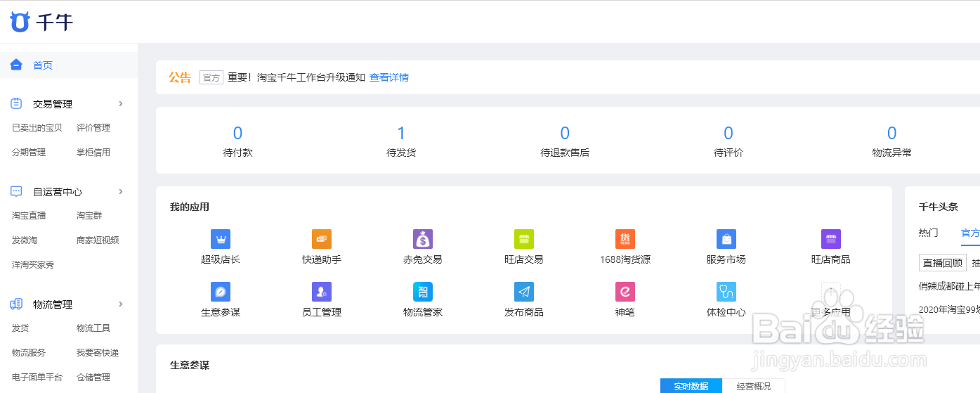Click the 千牛 logo icon
980x393 pixels.
click(20, 22)
